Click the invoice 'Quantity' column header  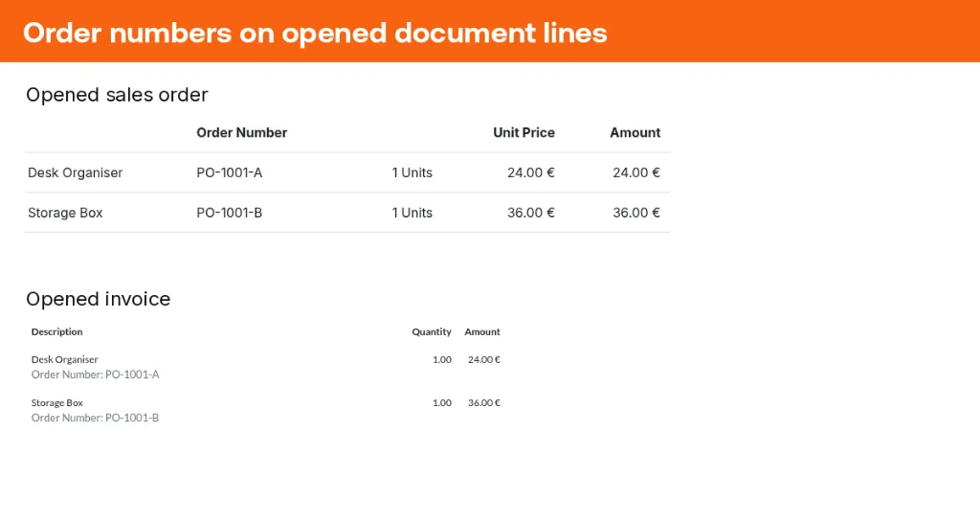click(x=432, y=331)
